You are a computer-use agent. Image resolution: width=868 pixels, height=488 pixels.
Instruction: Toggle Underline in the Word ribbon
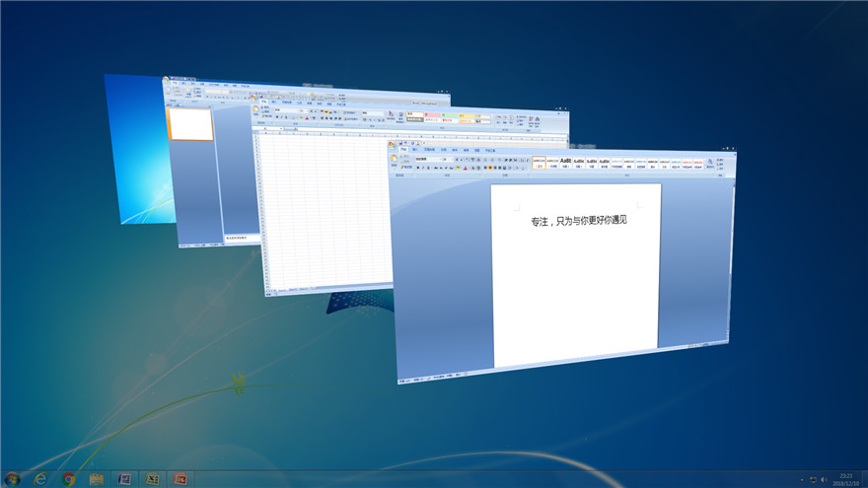click(x=428, y=168)
